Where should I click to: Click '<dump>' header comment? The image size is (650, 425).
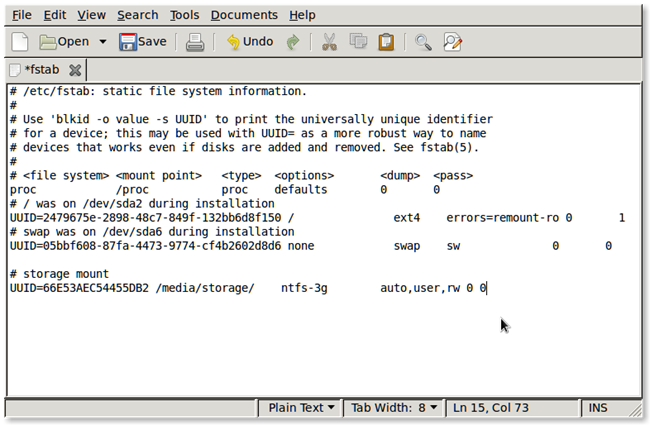(x=400, y=175)
